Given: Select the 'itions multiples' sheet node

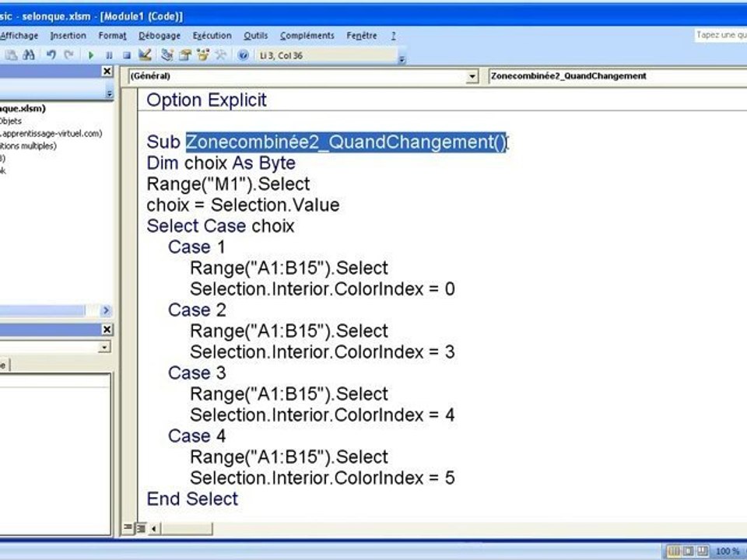Looking at the screenshot, I should click(x=28, y=146).
